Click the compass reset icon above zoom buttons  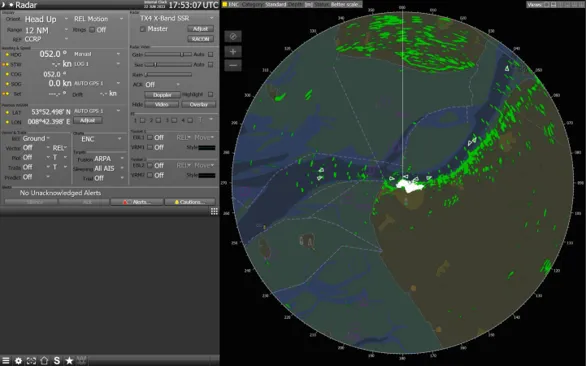click(233, 36)
